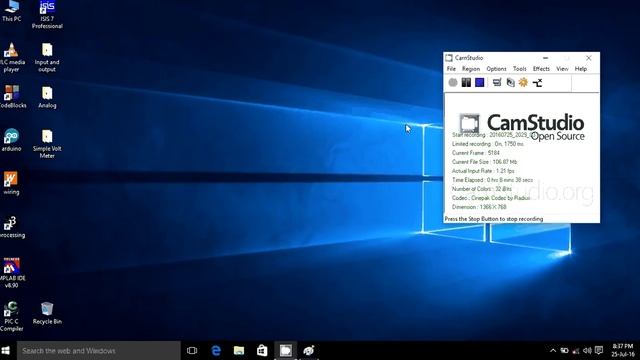The height and width of the screenshot is (360, 640).
Task: Select the VLC media player desktop icon
Action: point(11,58)
